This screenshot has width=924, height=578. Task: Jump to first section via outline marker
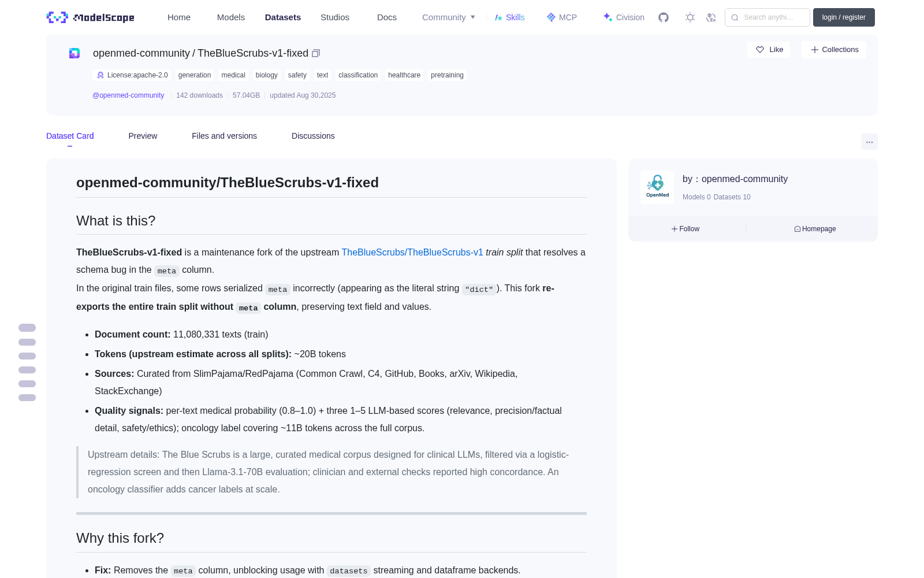tap(27, 328)
